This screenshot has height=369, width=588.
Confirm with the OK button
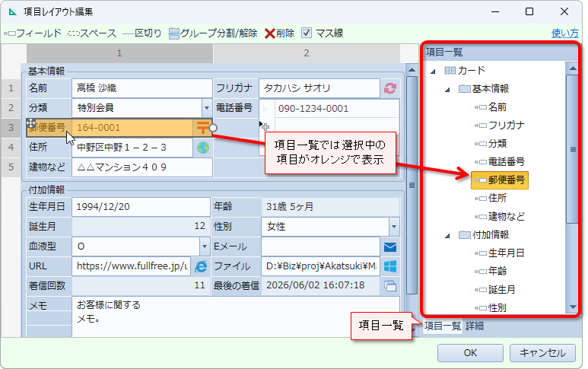click(470, 353)
